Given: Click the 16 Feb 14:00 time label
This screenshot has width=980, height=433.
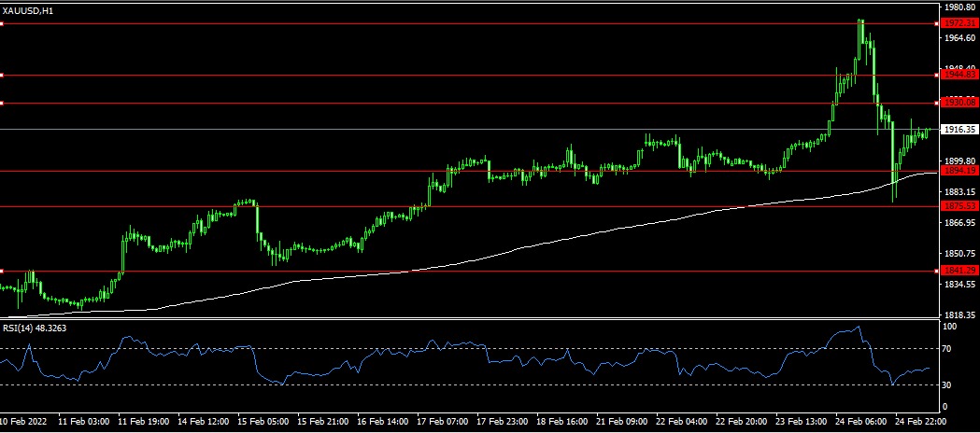Looking at the screenshot, I should pos(382,421).
